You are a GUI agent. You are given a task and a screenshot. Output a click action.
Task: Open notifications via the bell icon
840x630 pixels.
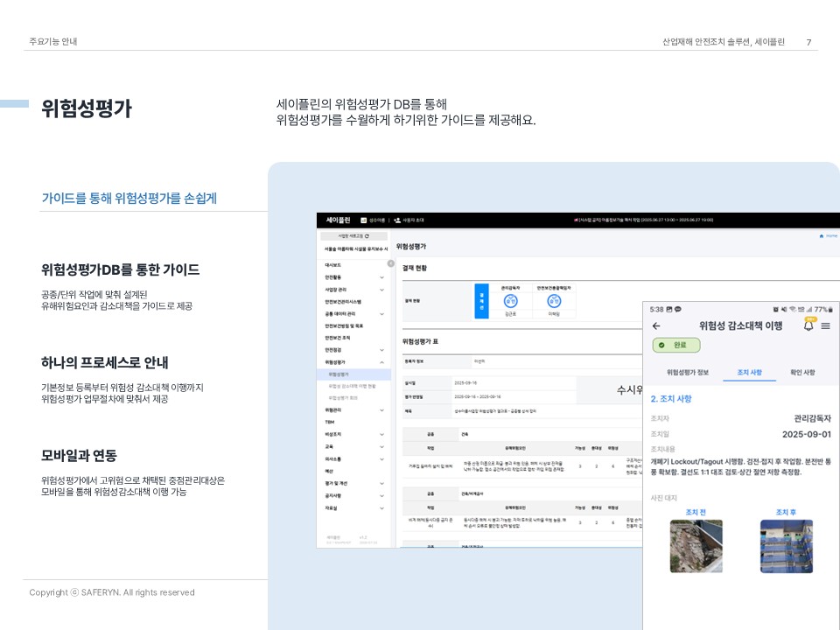[808, 325]
